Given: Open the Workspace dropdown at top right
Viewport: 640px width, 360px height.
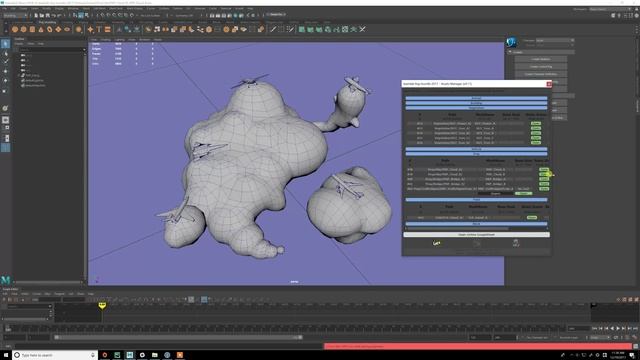Looking at the screenshot, I should click(x=610, y=9).
